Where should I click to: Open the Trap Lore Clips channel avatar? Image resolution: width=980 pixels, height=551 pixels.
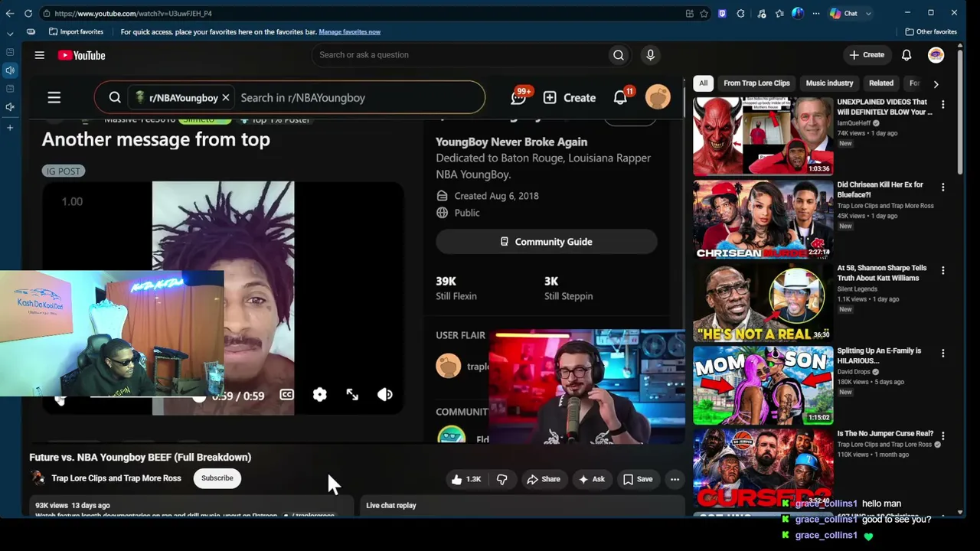pos(38,478)
